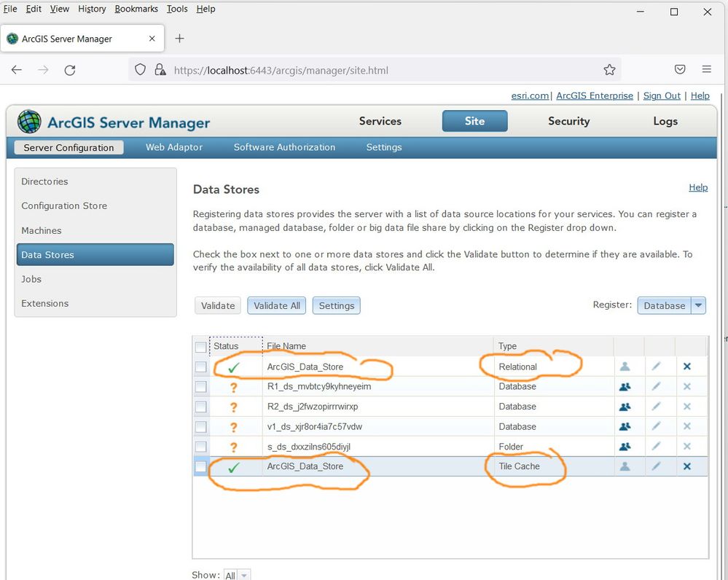Click the pencil icon for s_ds_dxxzilns605diyjl folder

(656, 447)
